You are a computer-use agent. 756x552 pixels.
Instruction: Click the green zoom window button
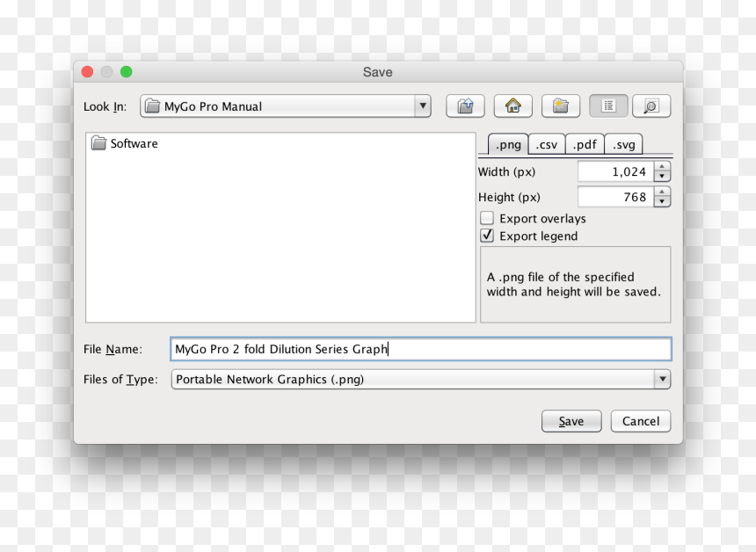[x=127, y=72]
